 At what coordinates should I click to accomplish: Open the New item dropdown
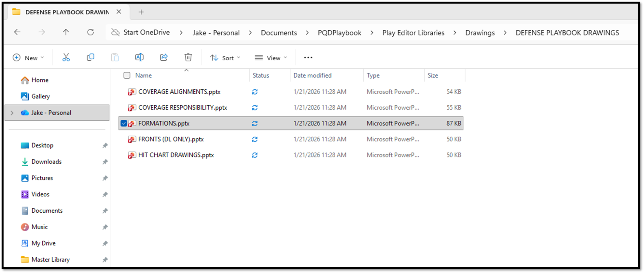[x=28, y=58]
